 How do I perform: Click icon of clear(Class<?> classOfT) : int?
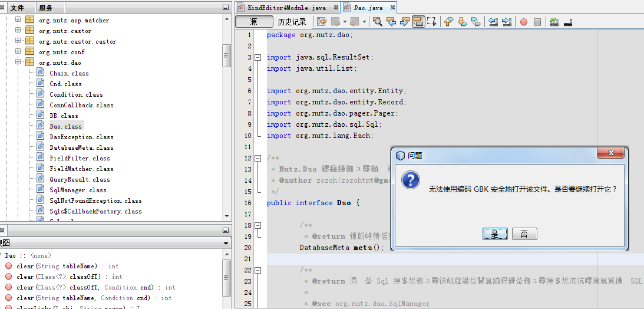coord(9,277)
